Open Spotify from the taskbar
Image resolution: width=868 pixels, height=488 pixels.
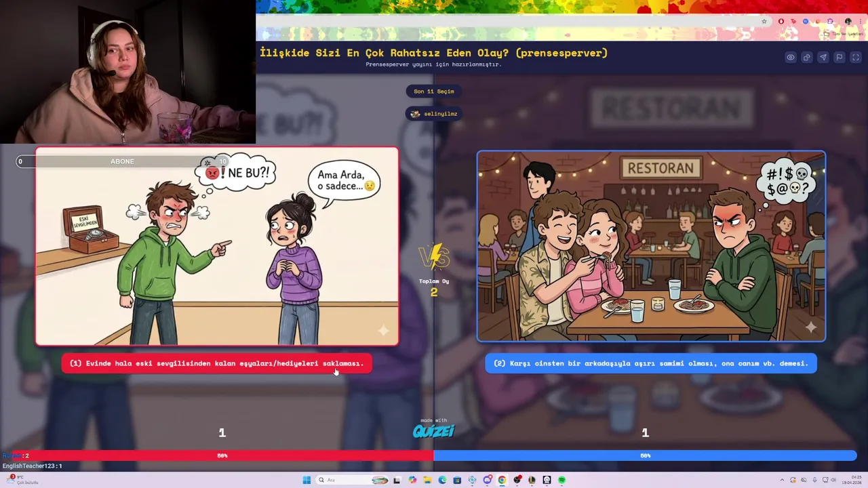coord(561,480)
